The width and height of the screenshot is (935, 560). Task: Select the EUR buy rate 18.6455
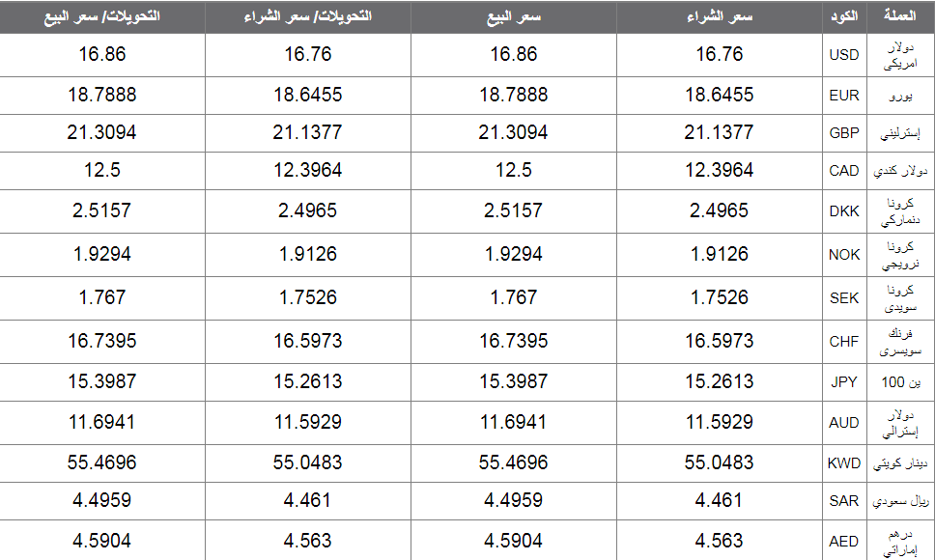pyautogui.click(x=720, y=95)
